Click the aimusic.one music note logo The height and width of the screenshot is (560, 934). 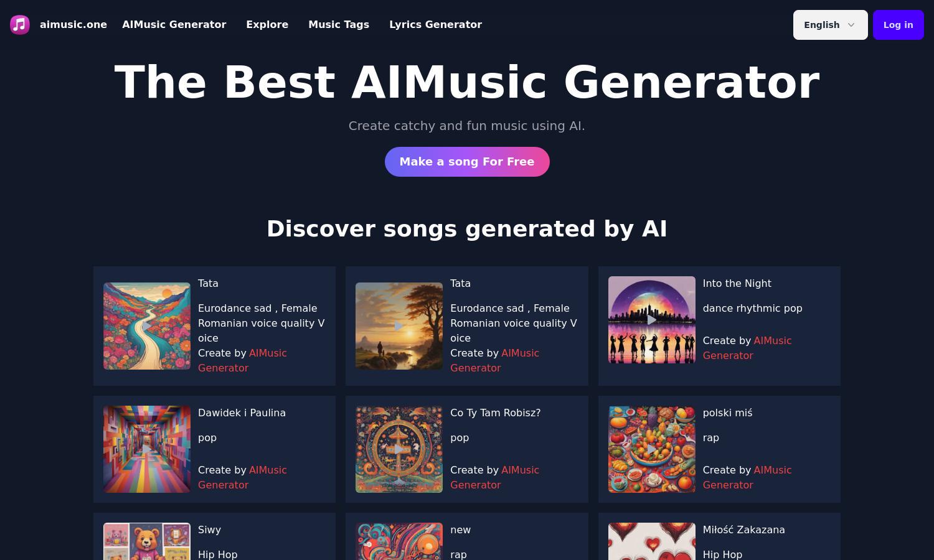[20, 25]
